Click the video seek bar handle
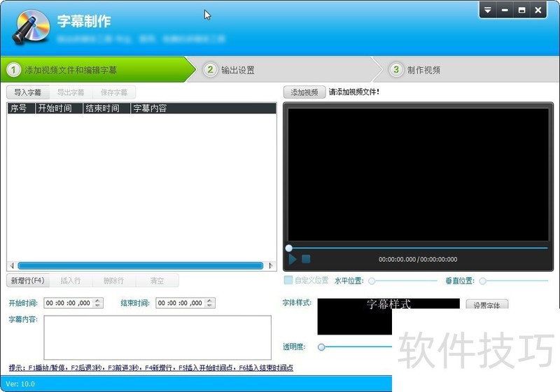The width and height of the screenshot is (560, 392). pos(289,248)
